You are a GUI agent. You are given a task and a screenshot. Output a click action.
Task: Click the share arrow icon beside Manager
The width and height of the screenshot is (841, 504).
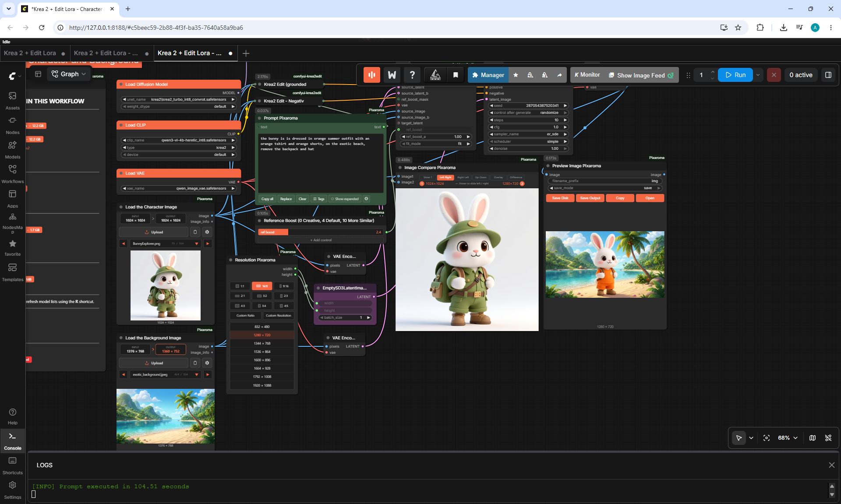click(x=559, y=75)
